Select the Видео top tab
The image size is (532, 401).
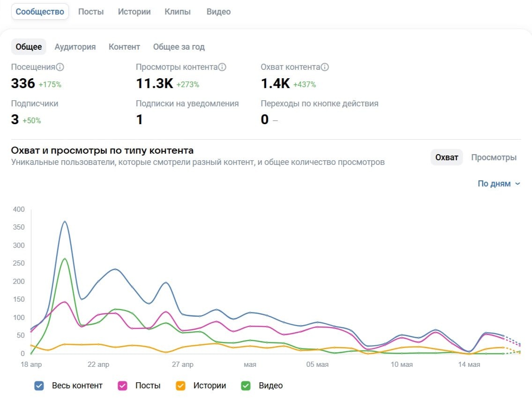click(218, 12)
